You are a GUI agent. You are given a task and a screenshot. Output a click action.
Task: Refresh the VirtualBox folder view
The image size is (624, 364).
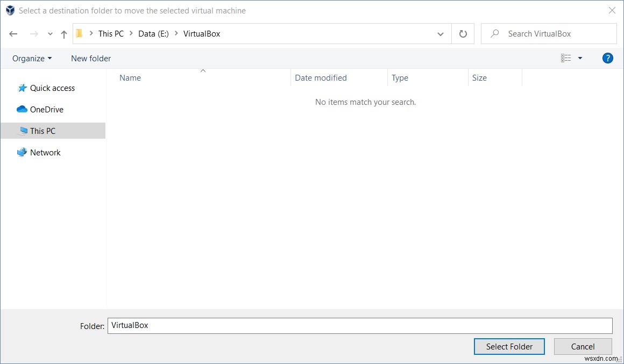tap(463, 33)
